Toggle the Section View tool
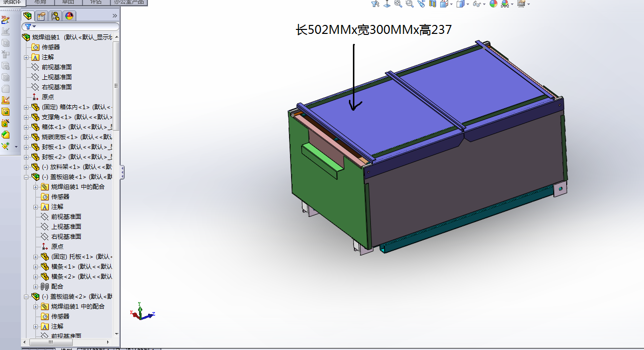Image resolution: width=644 pixels, height=350 pixels. point(432,4)
